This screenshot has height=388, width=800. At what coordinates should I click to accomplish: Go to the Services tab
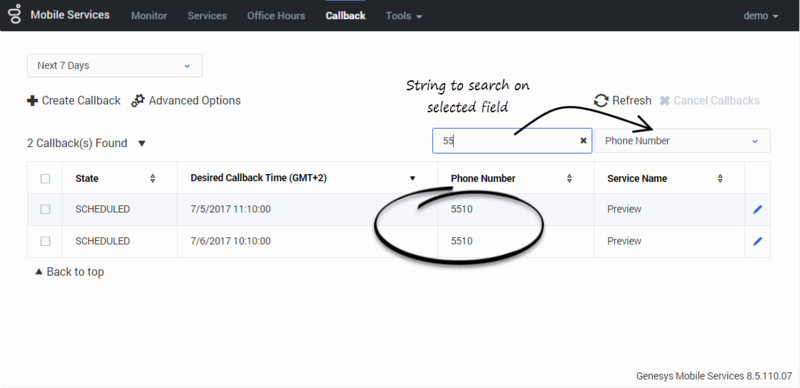[x=207, y=16]
